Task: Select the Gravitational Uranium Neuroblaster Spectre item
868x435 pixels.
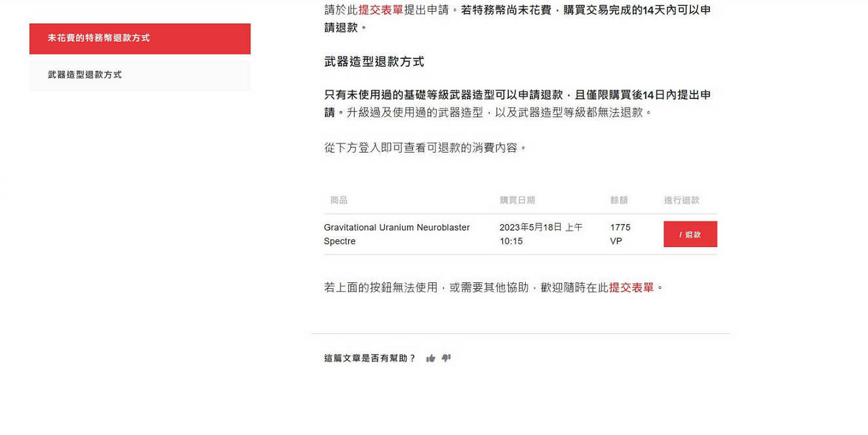Action: pyautogui.click(x=397, y=234)
